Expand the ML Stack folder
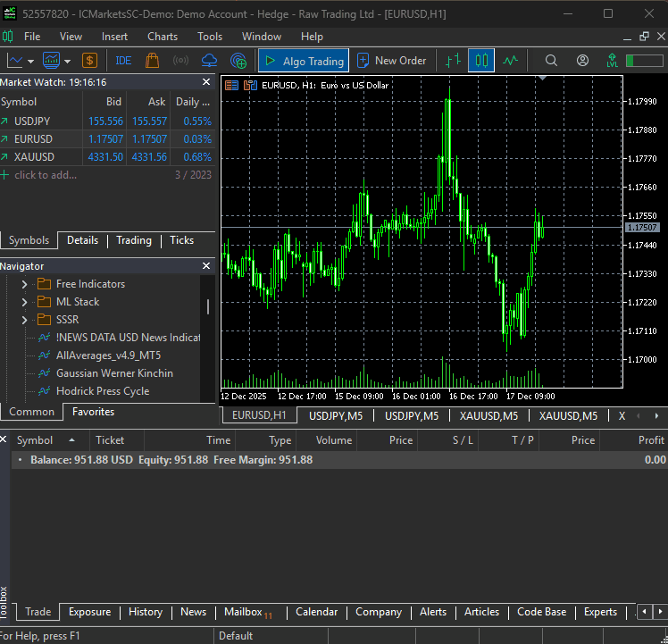 [x=25, y=302]
